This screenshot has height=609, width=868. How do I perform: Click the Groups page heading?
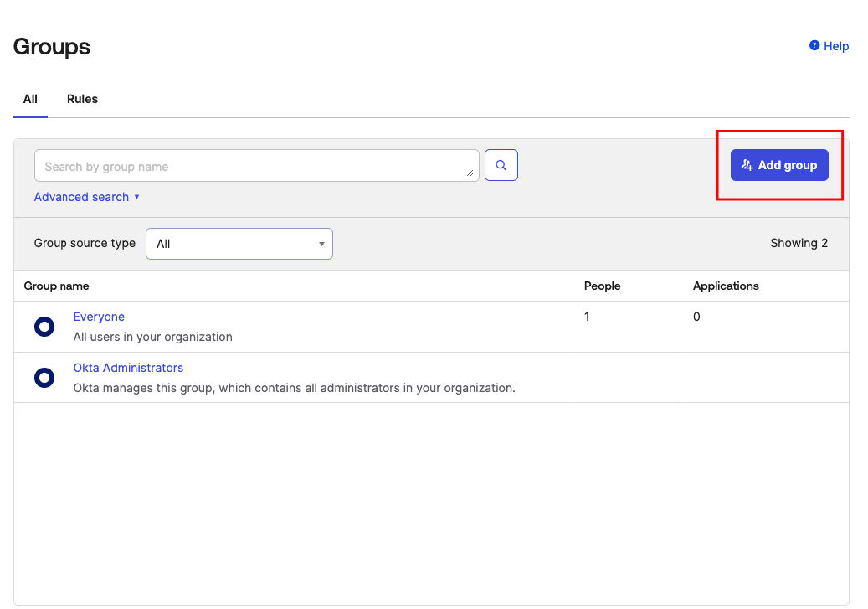[52, 47]
